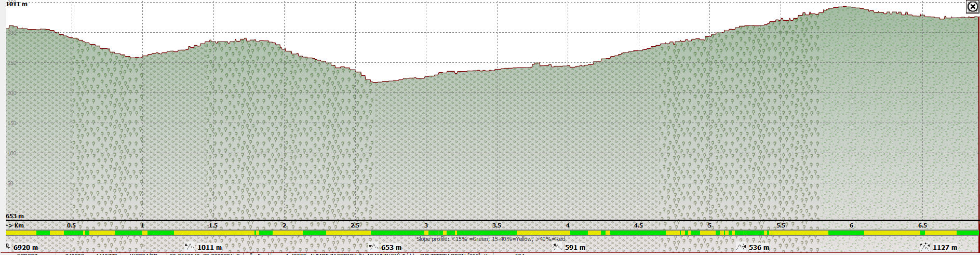
Task: Click the 4.5 km mark on distance axis
Action: 638,225
